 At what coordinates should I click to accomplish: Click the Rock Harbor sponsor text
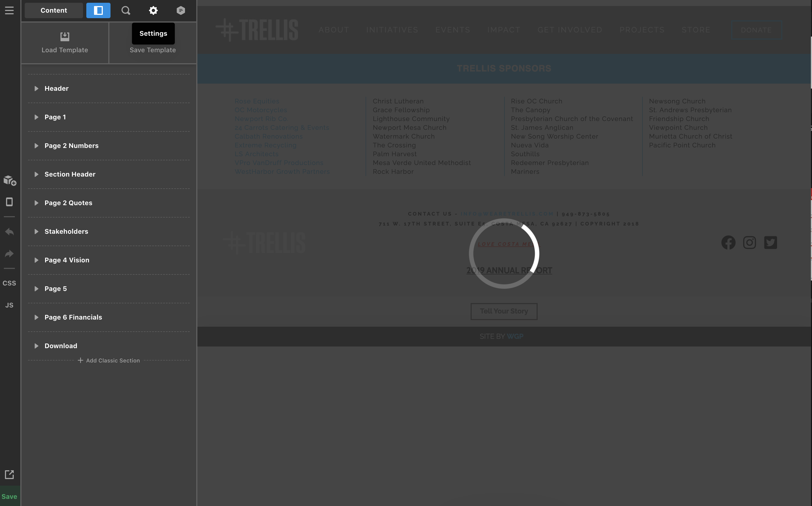point(393,171)
